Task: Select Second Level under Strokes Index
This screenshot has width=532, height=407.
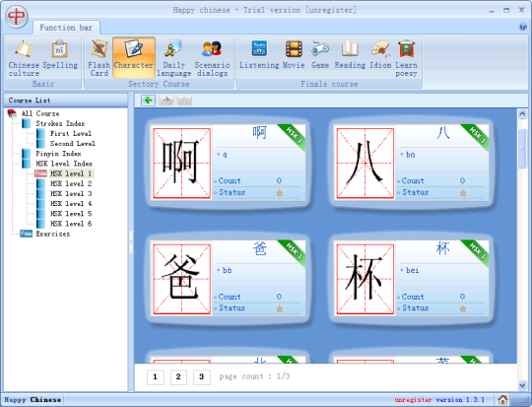Action: (x=73, y=144)
